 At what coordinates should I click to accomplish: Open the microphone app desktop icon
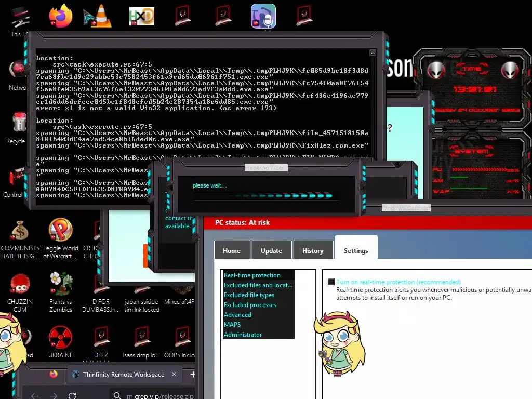263,16
